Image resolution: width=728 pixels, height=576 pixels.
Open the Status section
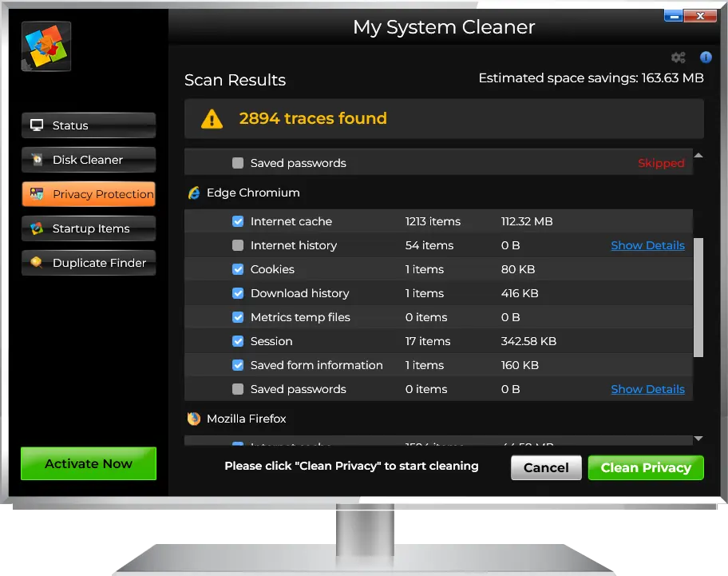coord(89,125)
